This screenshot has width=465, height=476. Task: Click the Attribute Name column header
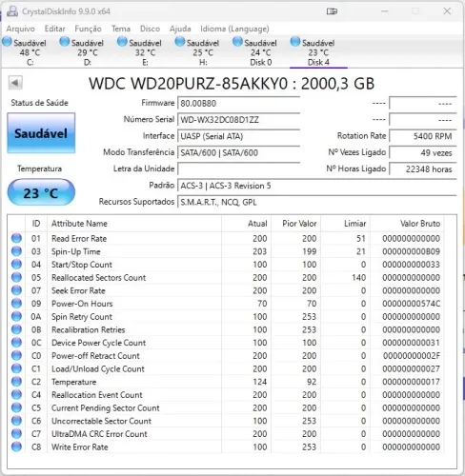coord(134,224)
